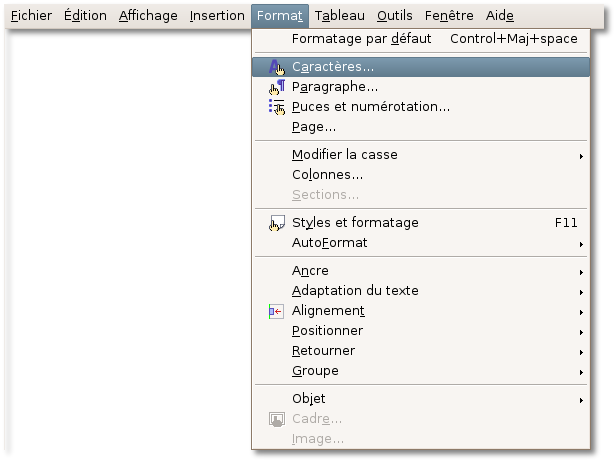Viewport: 616px width, 462px height.
Task: Expand the Modifier la casse submenu arrow
Action: [x=581, y=156]
